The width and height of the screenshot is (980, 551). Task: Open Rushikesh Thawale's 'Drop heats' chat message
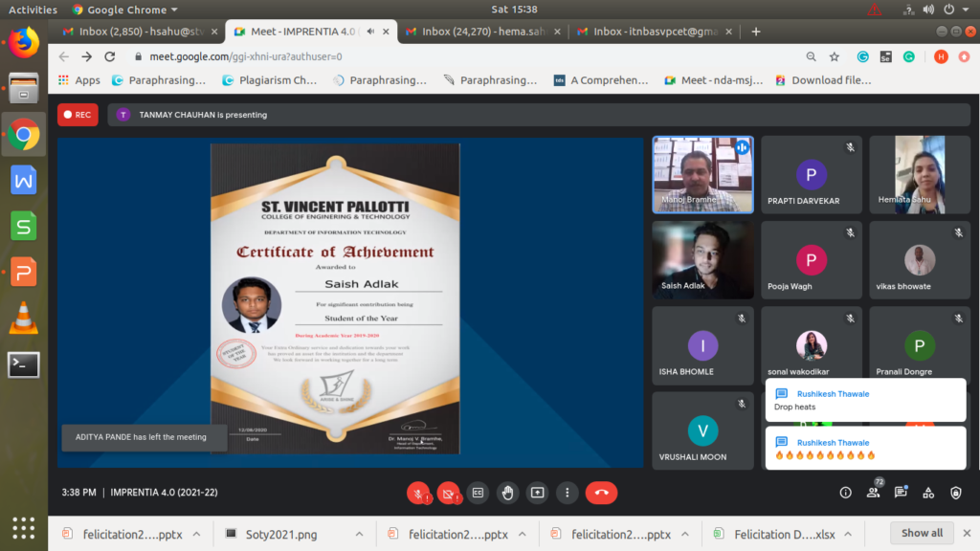tap(865, 400)
